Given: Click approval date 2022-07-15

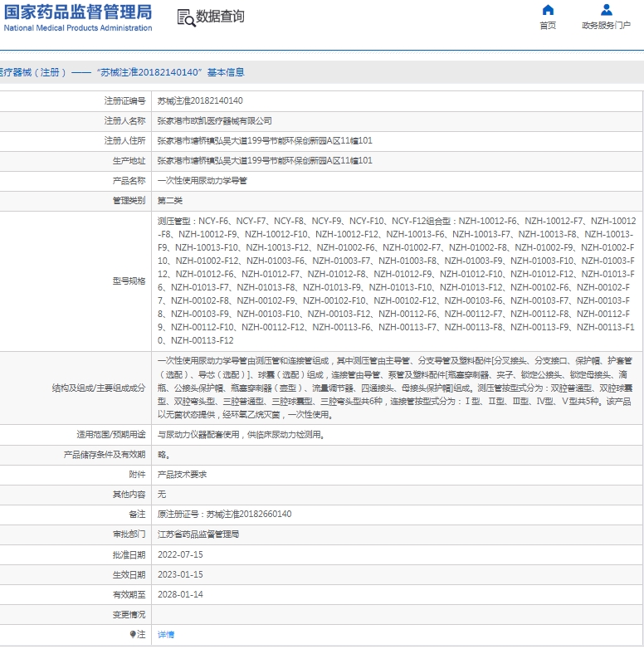Looking at the screenshot, I should [x=180, y=554].
